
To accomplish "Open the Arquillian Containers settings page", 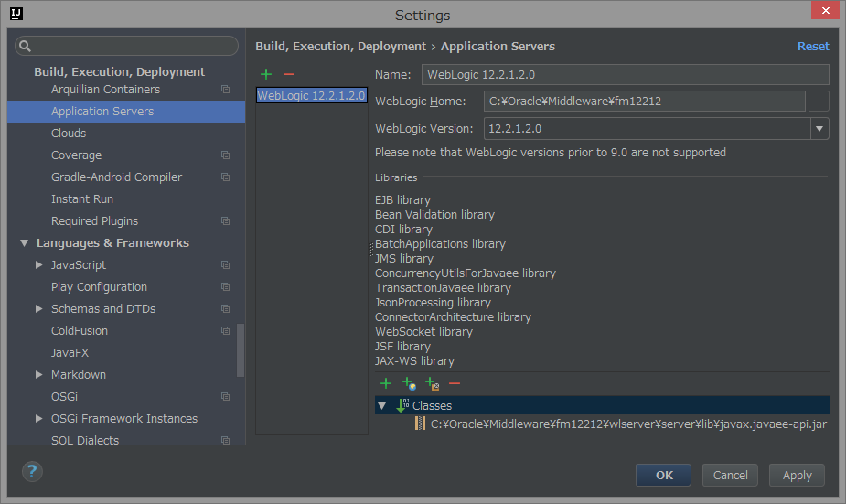I will click(x=106, y=89).
